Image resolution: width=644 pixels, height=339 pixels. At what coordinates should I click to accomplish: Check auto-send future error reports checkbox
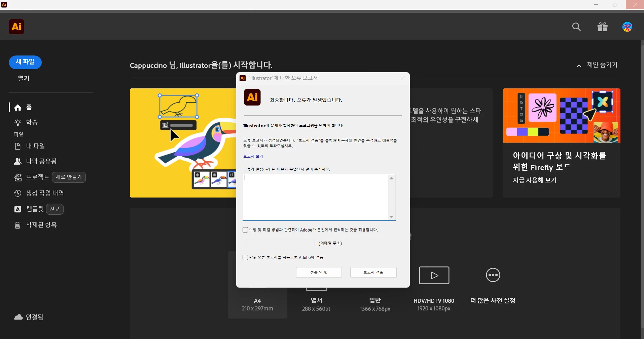(x=245, y=257)
